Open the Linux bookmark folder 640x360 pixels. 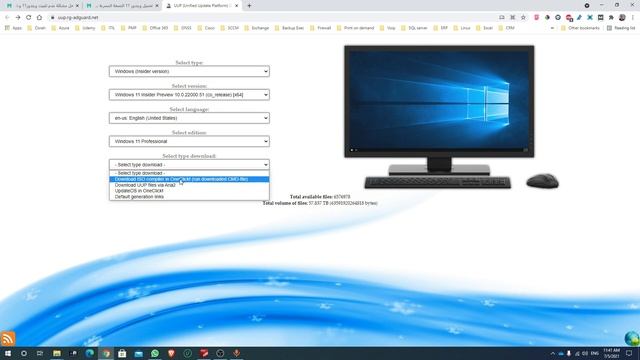pos(461,28)
